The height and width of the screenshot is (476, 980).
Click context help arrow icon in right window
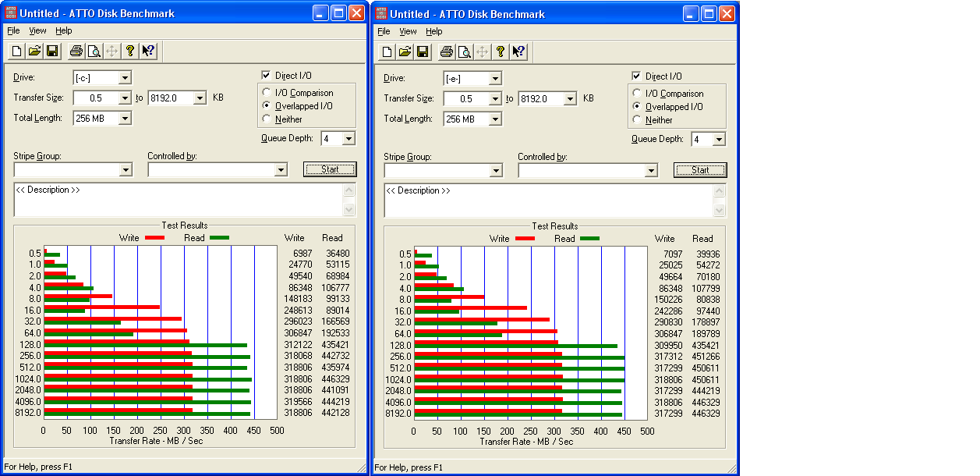[x=518, y=52]
